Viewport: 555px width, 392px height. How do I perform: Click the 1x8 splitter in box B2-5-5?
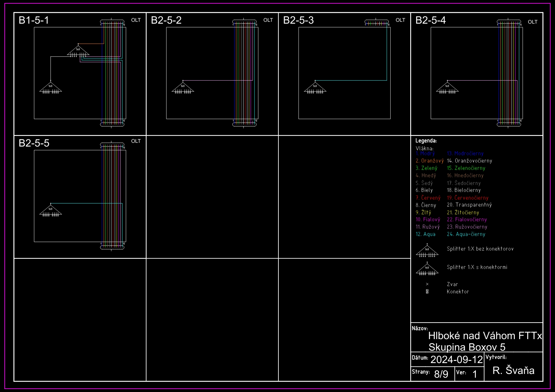50,210
